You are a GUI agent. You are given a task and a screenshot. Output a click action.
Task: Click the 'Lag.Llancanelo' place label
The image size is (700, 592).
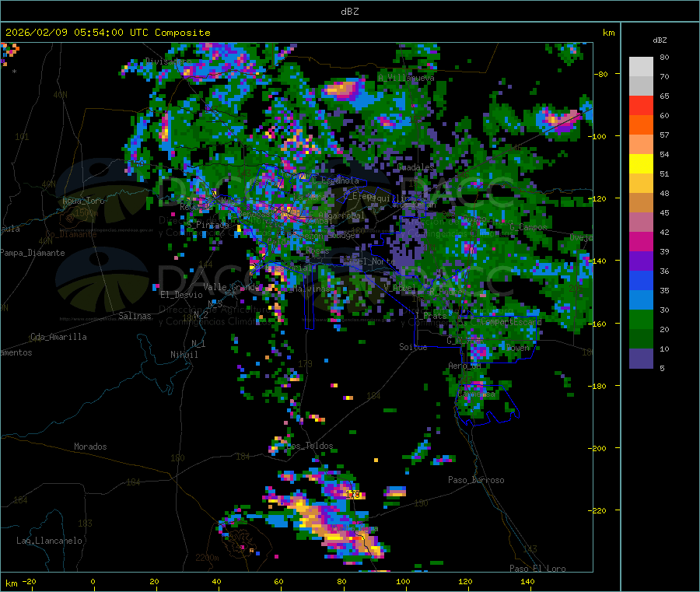coord(49,541)
